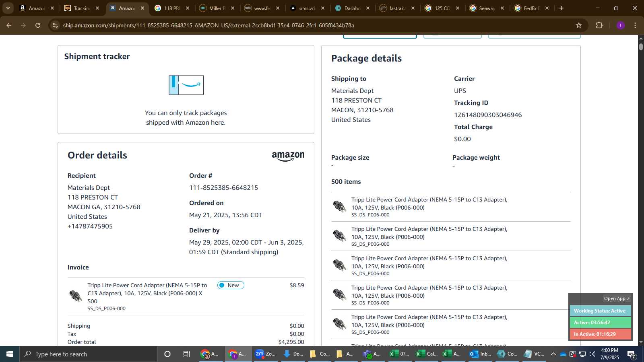Open the Extensions puzzle icon
Viewport: 644px width, 362px height.
pyautogui.click(x=599, y=25)
